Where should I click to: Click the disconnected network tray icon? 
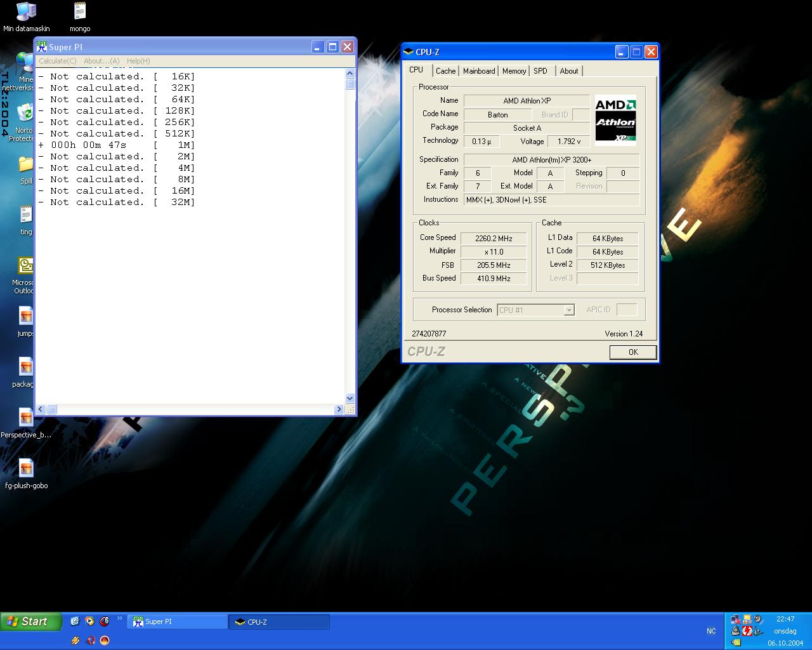(736, 620)
